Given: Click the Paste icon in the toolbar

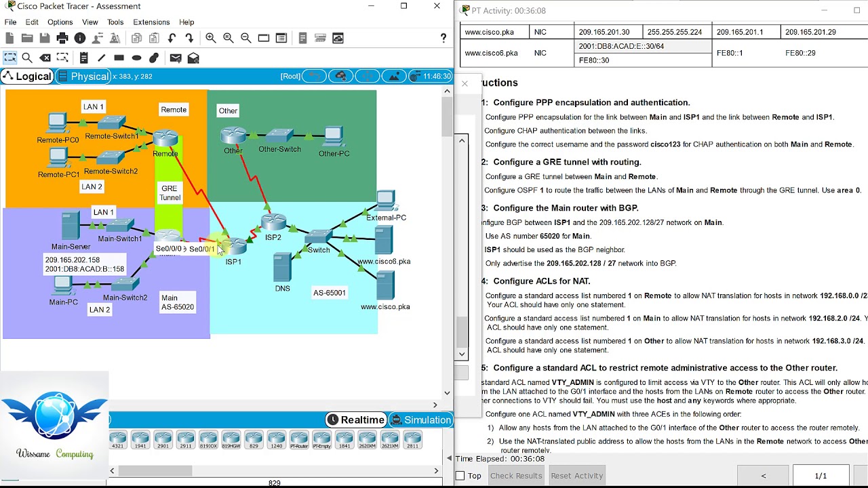Looking at the screenshot, I should click(x=154, y=38).
